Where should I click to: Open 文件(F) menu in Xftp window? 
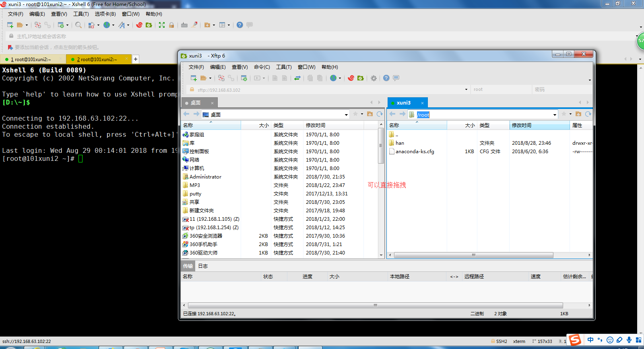(x=196, y=67)
